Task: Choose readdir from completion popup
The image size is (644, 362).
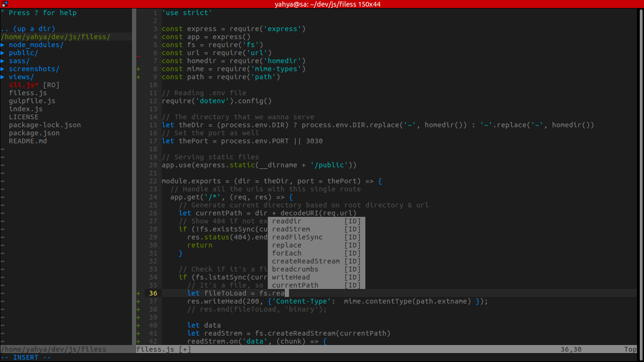Action: [x=316, y=221]
